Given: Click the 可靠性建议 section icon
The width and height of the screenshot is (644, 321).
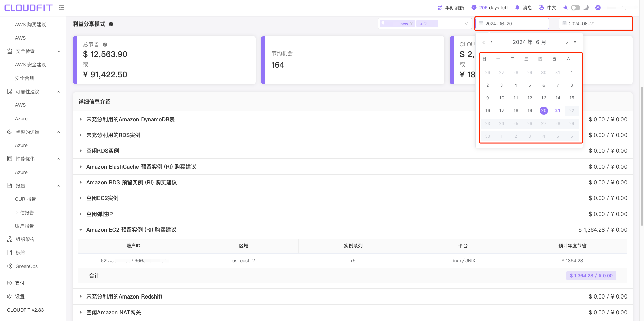Looking at the screenshot, I should tap(10, 91).
